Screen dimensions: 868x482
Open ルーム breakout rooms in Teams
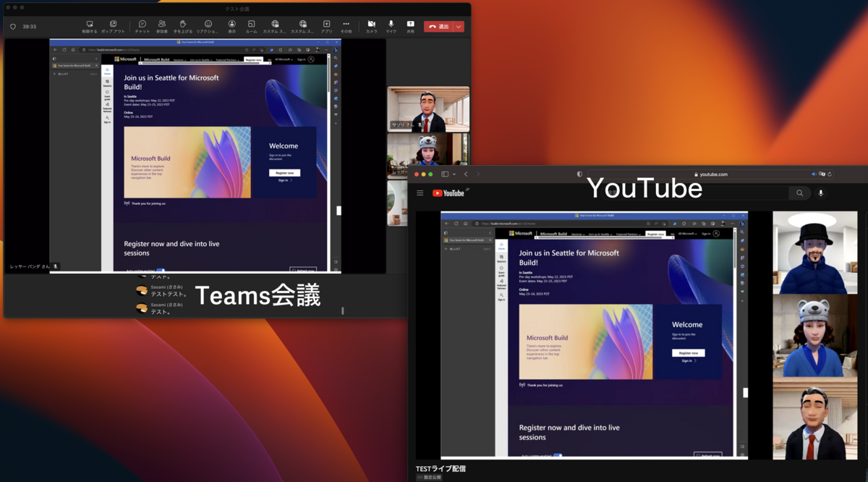click(251, 27)
